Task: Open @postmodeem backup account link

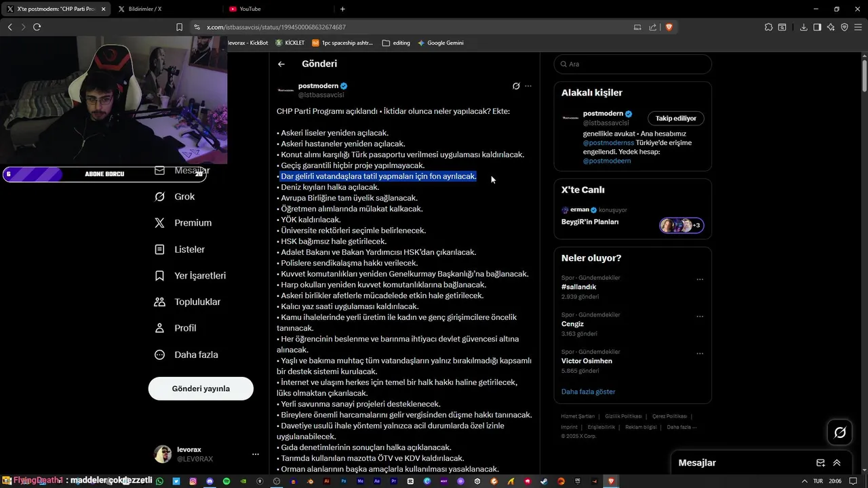Action: pos(607,161)
